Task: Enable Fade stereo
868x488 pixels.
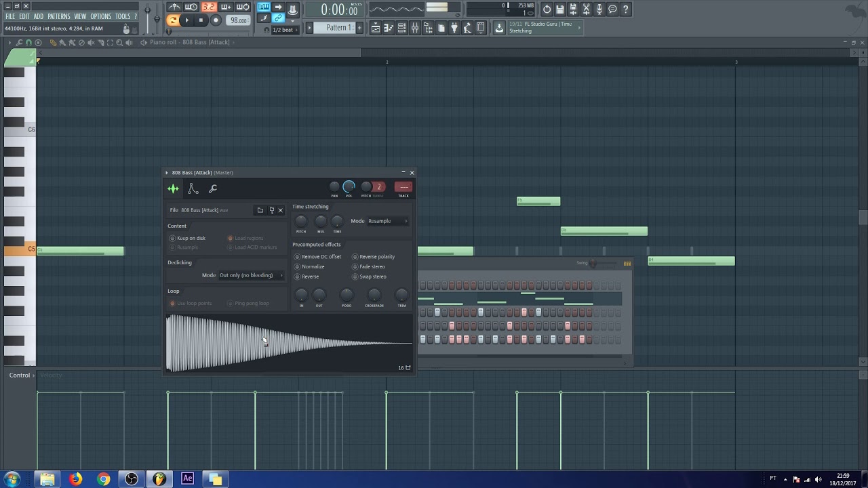Action: point(368,266)
